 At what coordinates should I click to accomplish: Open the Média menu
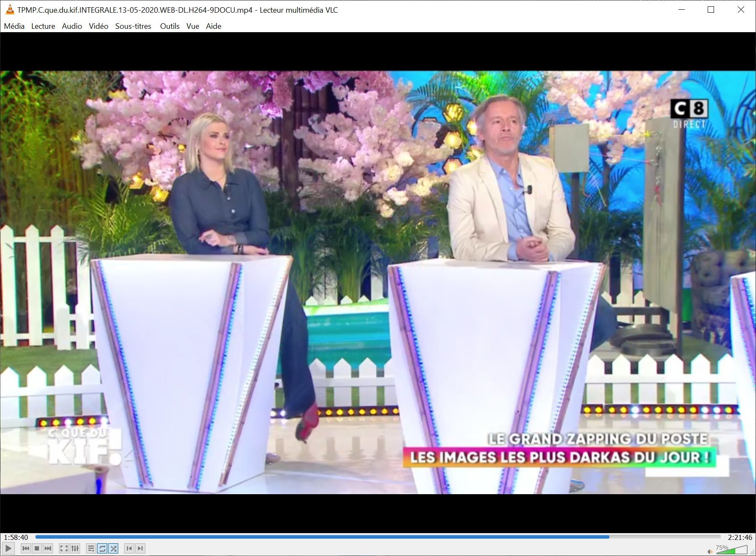click(x=14, y=26)
